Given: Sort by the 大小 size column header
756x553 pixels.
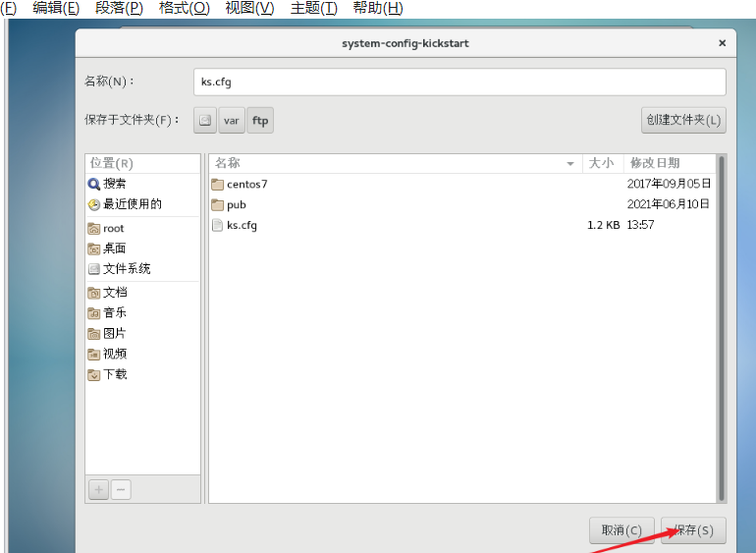Looking at the screenshot, I should tap(603, 163).
